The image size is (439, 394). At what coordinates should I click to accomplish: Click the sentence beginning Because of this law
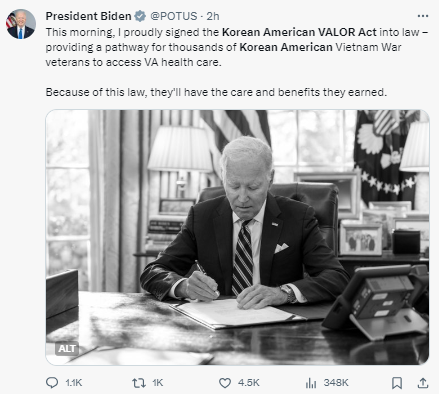(x=216, y=92)
